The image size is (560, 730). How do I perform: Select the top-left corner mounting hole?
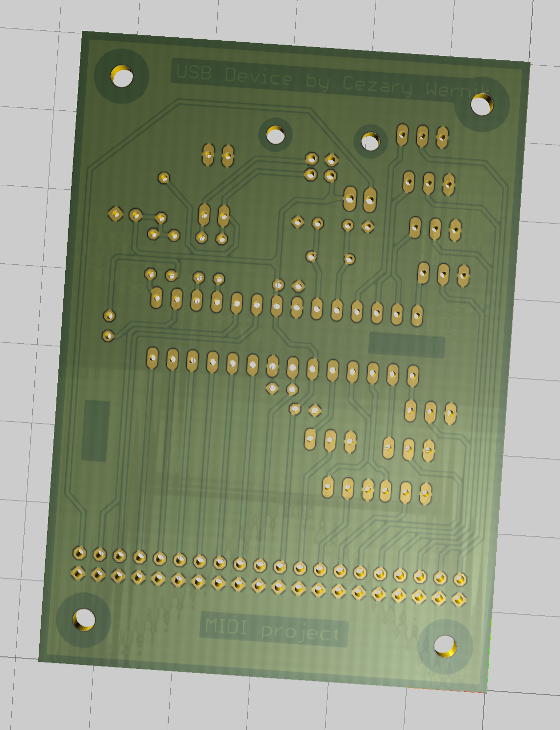pos(122,76)
